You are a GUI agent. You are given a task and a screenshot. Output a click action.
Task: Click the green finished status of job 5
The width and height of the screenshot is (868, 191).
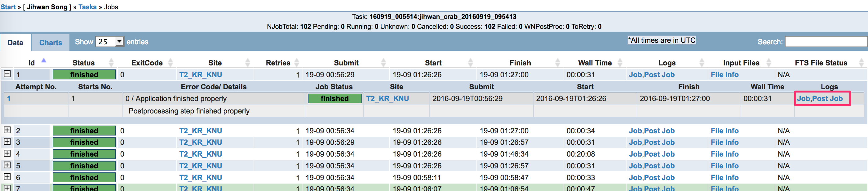84,166
